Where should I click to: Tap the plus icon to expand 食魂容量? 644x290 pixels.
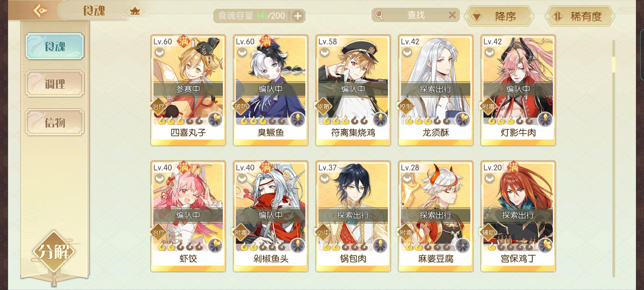point(298,16)
